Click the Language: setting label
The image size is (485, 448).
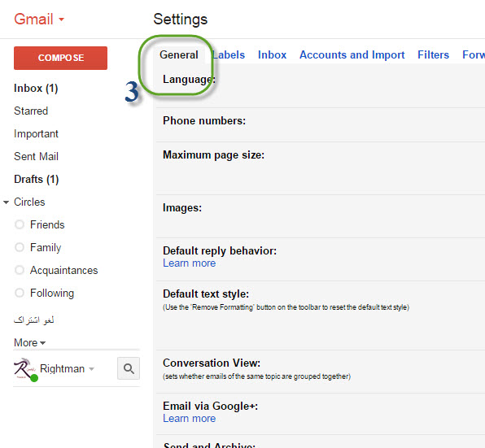pyautogui.click(x=189, y=80)
